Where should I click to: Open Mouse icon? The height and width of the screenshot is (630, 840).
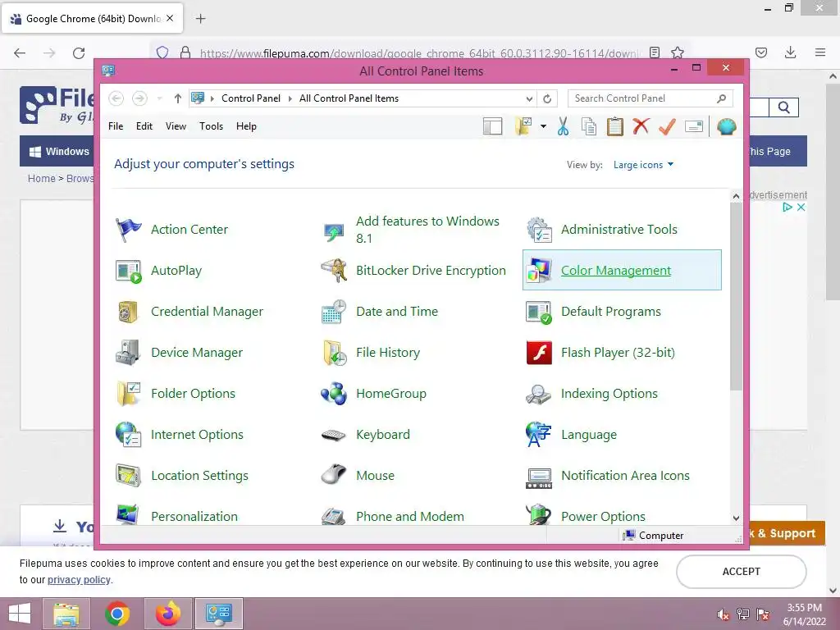(x=334, y=475)
